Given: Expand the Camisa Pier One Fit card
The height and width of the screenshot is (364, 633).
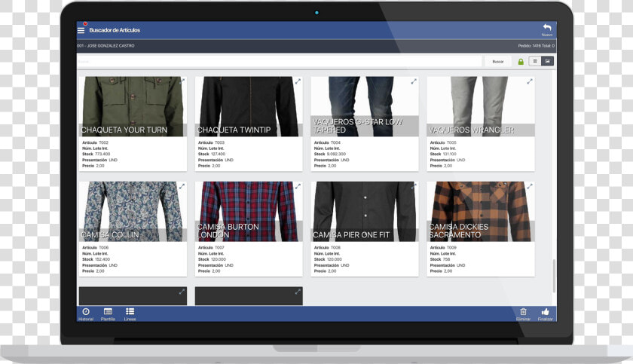Looking at the screenshot, I should pos(414,186).
